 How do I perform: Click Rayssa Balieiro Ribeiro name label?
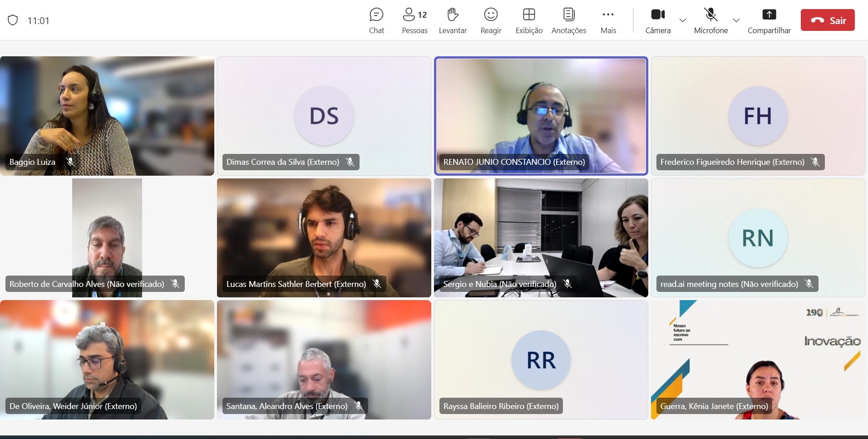pyautogui.click(x=501, y=406)
